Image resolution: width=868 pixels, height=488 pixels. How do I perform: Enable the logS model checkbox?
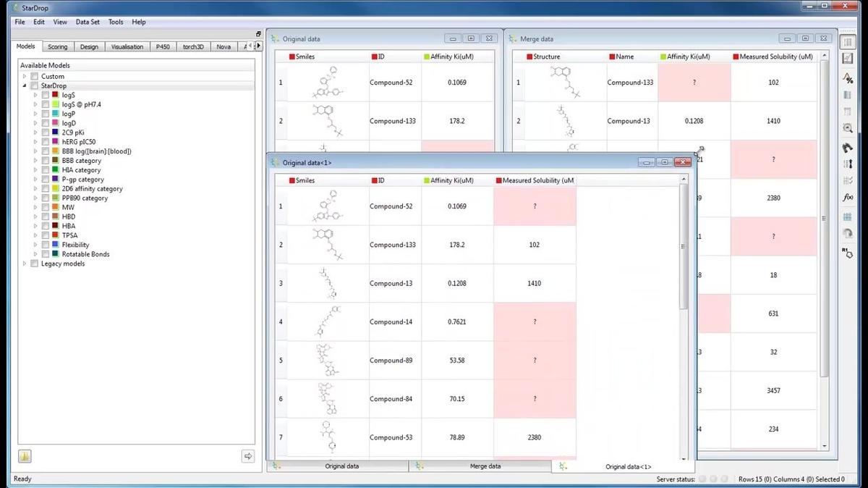click(44, 93)
